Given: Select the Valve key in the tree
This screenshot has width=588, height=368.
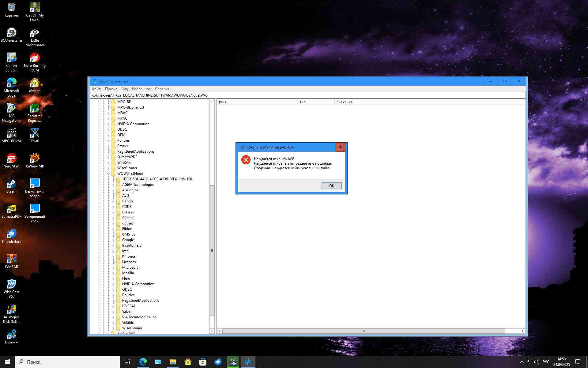Looking at the screenshot, I should pos(126,312).
